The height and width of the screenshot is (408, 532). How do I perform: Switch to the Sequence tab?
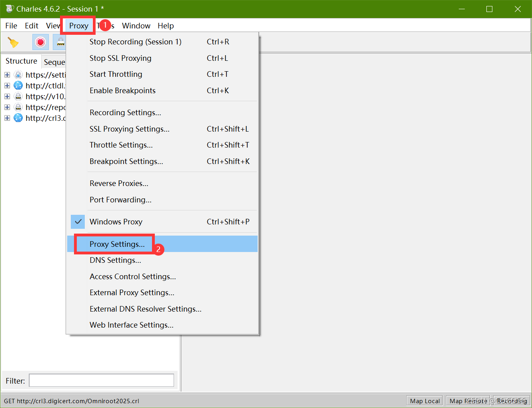click(55, 62)
